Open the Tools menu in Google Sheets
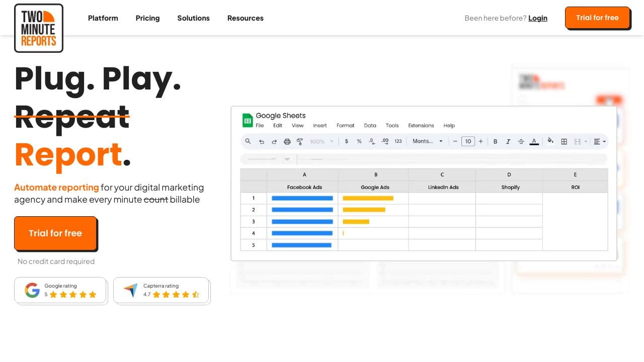644x362 pixels. [x=392, y=126]
